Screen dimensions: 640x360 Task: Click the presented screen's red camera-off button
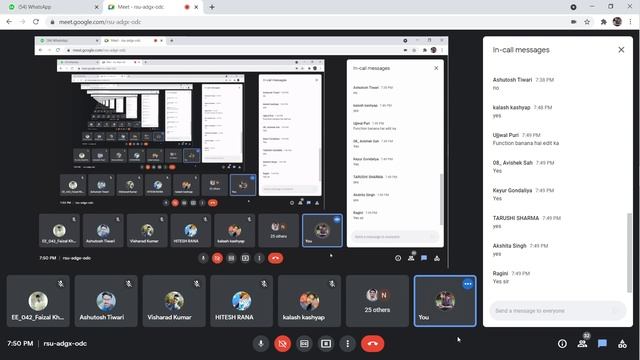217,258
